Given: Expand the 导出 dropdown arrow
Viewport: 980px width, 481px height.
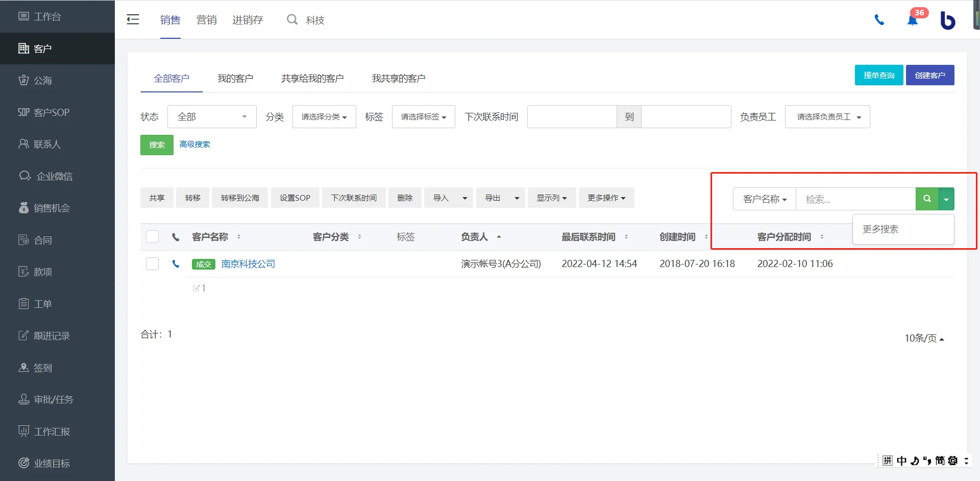Looking at the screenshot, I should tap(517, 198).
